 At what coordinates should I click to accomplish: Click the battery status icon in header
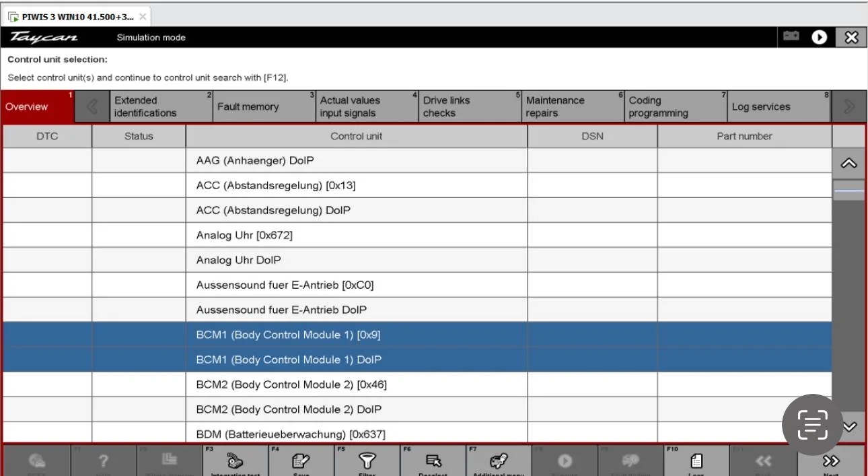coord(791,36)
